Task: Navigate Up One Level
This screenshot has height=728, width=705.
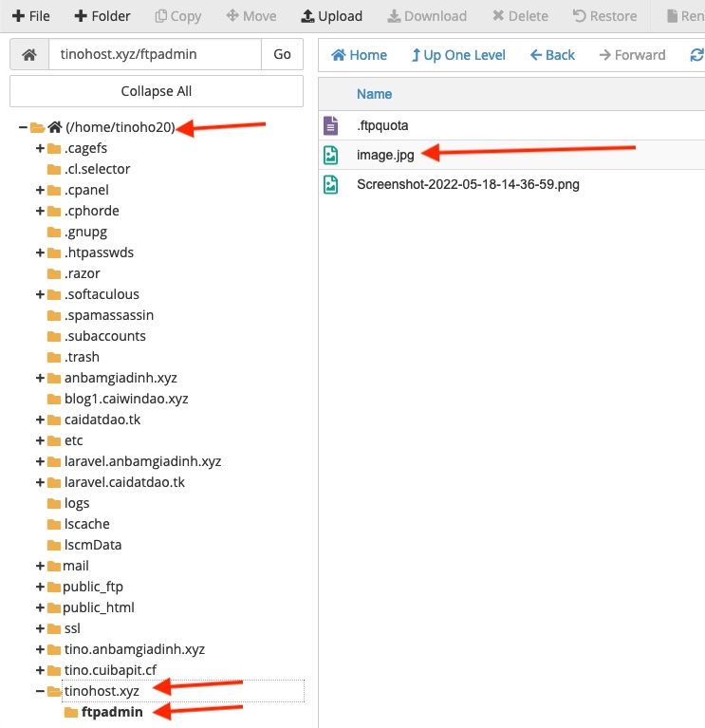Action: pos(458,55)
